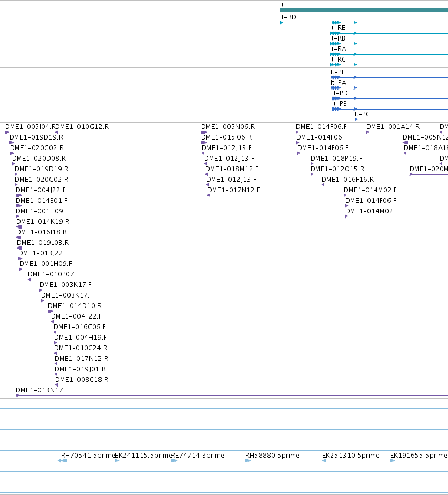Click feature DME1-008C18.R
The image size is (448, 495).
tap(82, 380)
